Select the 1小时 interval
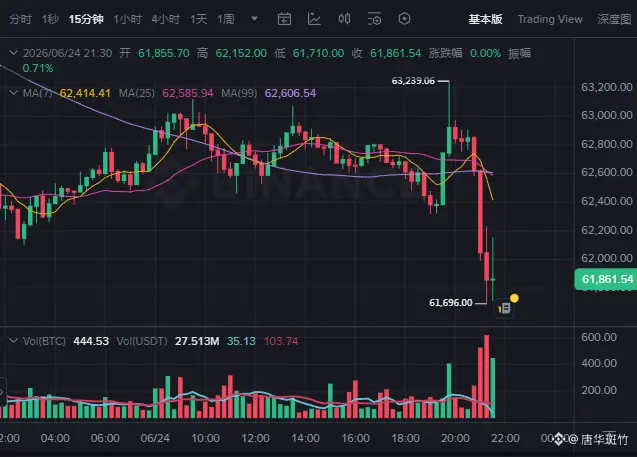The image size is (637, 457). coord(128,19)
